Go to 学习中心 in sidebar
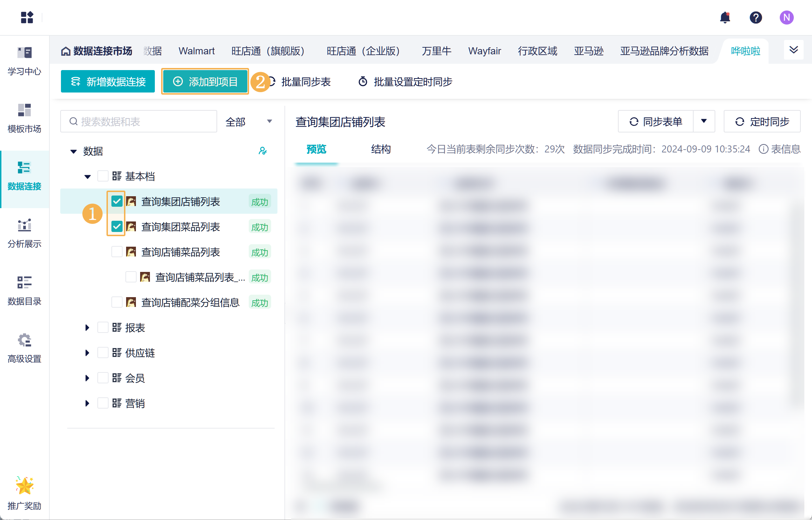This screenshot has height=520, width=812. coord(25,61)
